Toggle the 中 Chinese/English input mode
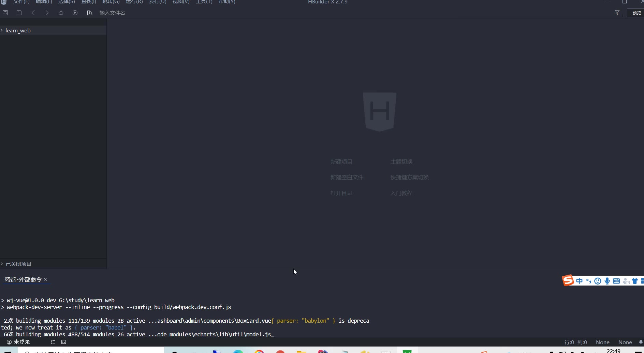Screen dimensions: 644x353 point(579,281)
